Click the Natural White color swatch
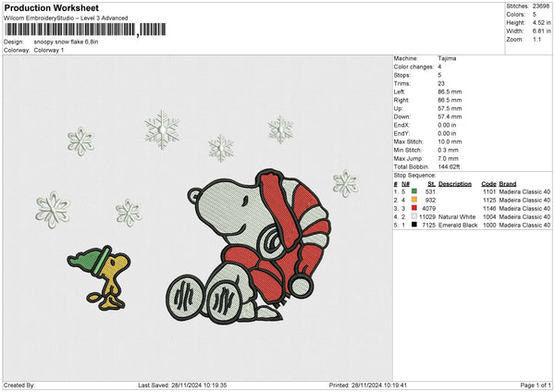Image resolution: width=555 pixels, height=392 pixels. (414, 216)
